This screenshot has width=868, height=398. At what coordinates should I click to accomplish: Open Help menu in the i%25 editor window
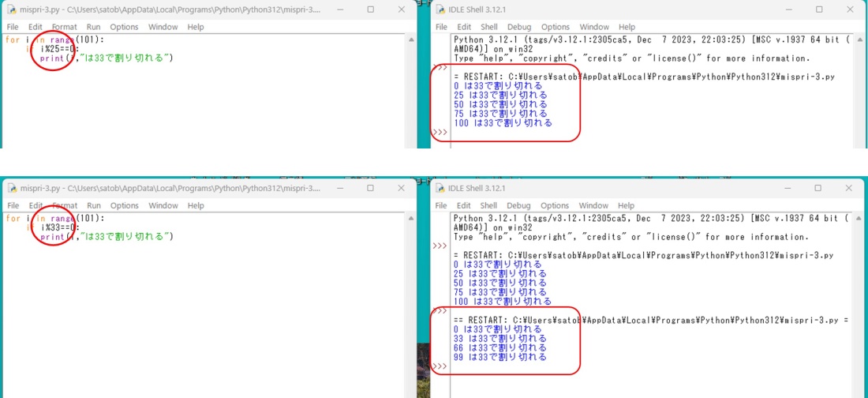click(196, 27)
